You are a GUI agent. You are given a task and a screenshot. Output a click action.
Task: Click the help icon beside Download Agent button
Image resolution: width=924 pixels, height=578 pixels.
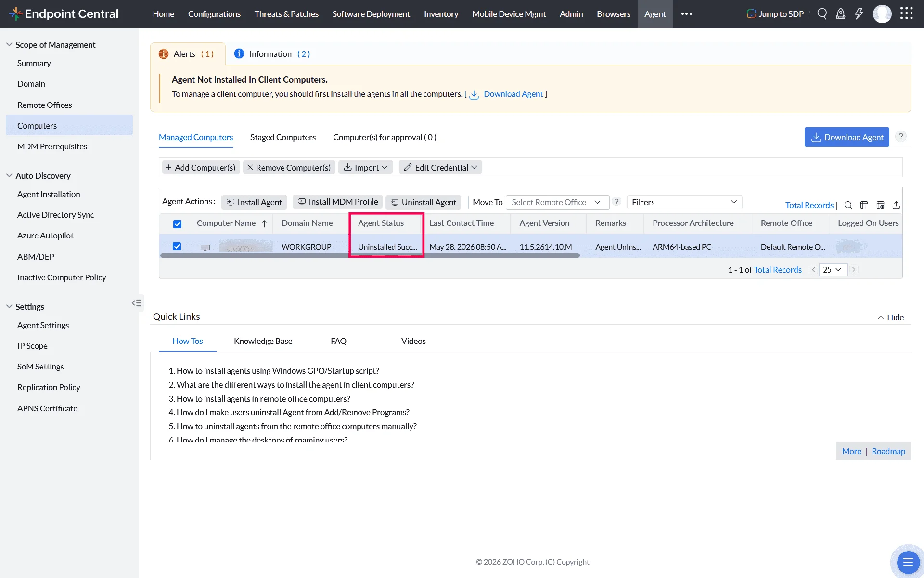[901, 136]
